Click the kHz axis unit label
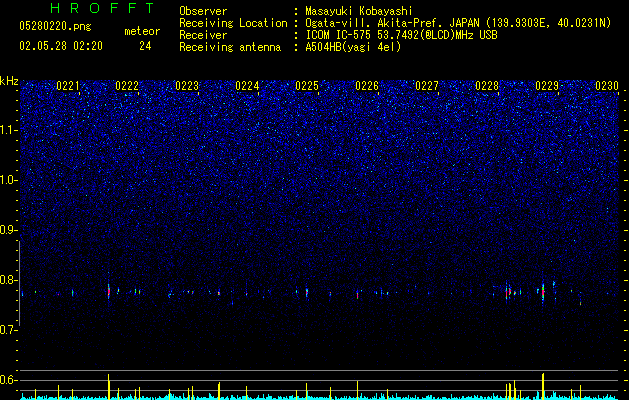 (x=9, y=81)
